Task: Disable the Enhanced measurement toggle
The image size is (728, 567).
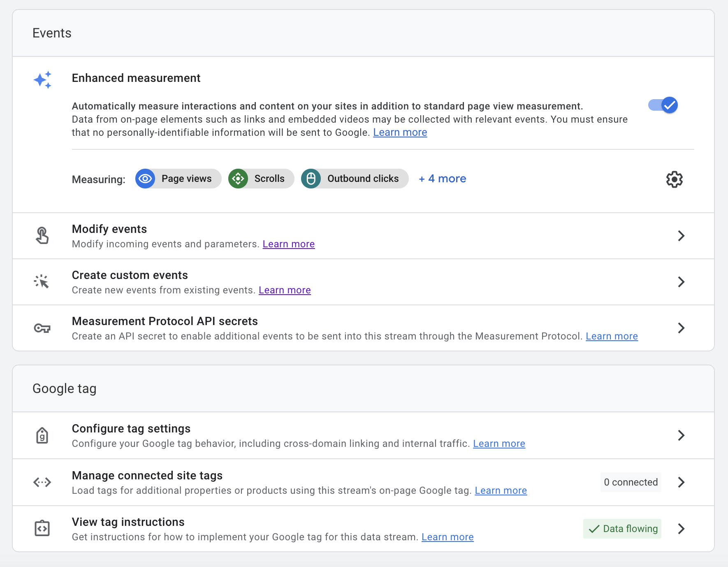Action: click(x=662, y=105)
